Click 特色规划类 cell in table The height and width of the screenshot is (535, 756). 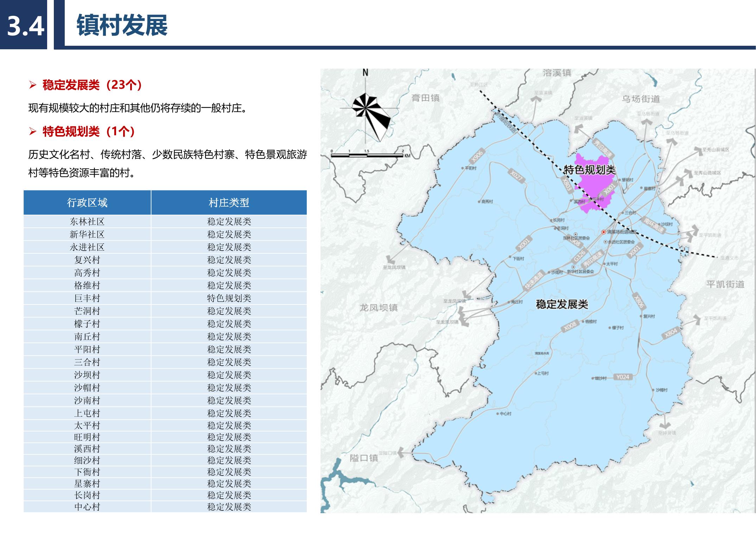(x=229, y=298)
